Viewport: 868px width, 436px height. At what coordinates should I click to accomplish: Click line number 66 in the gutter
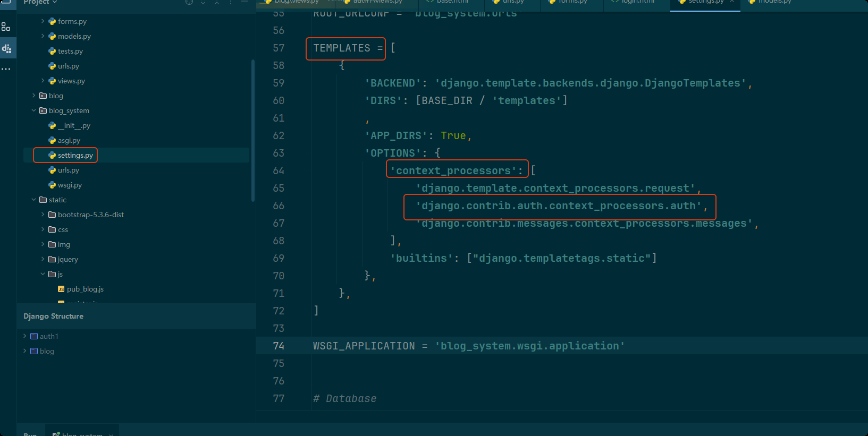click(x=279, y=206)
